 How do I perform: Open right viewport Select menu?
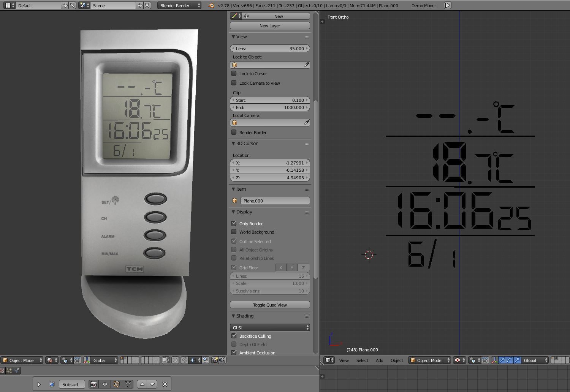[x=362, y=360]
